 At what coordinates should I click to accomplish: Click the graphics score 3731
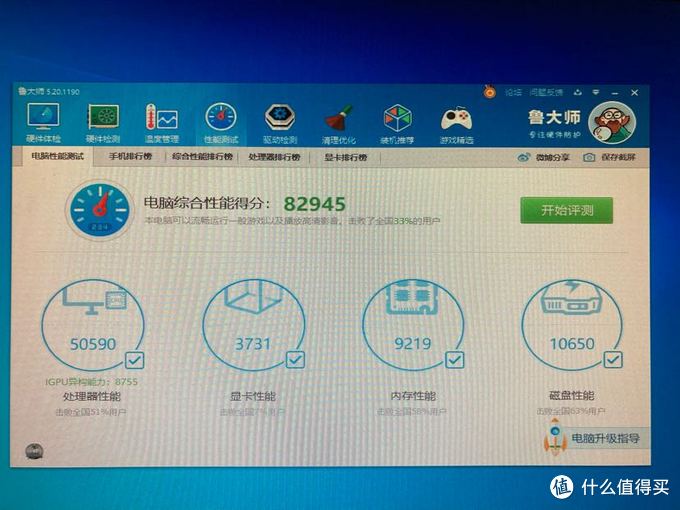(x=253, y=344)
